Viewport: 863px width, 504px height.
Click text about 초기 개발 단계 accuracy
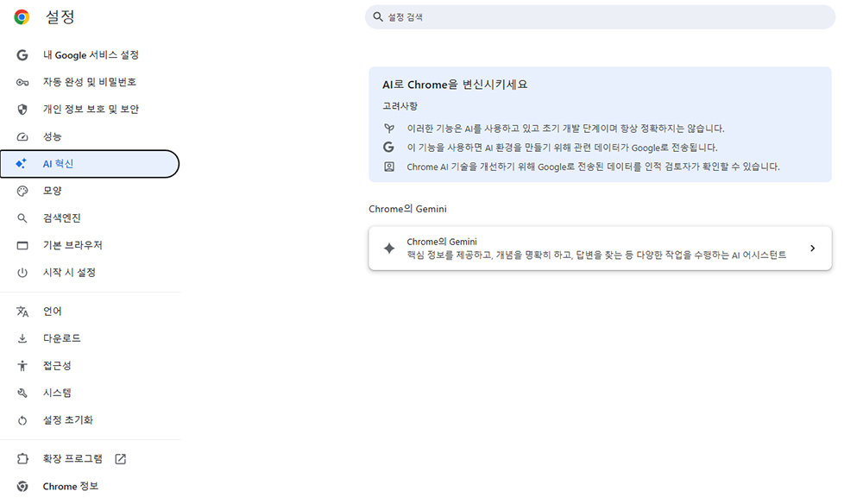[x=565, y=129]
